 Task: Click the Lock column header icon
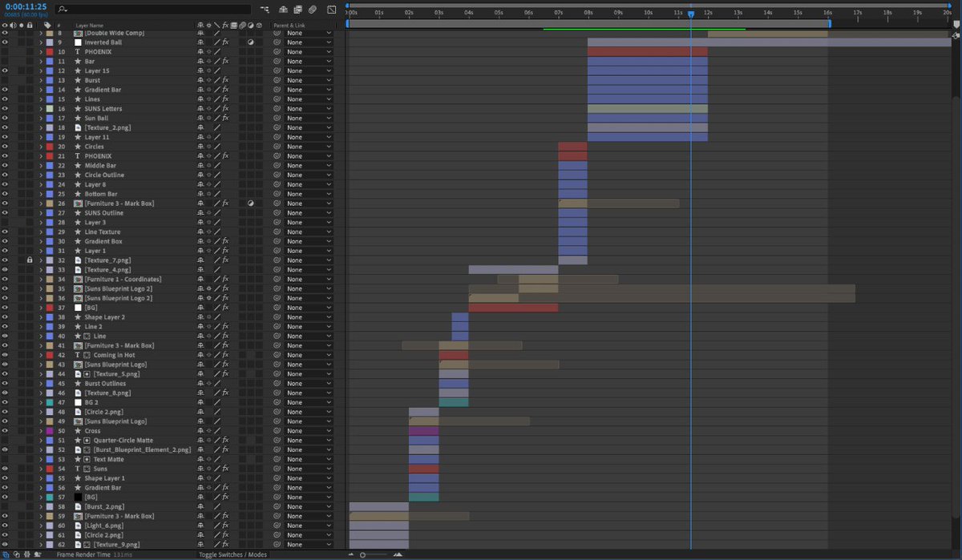tap(30, 25)
